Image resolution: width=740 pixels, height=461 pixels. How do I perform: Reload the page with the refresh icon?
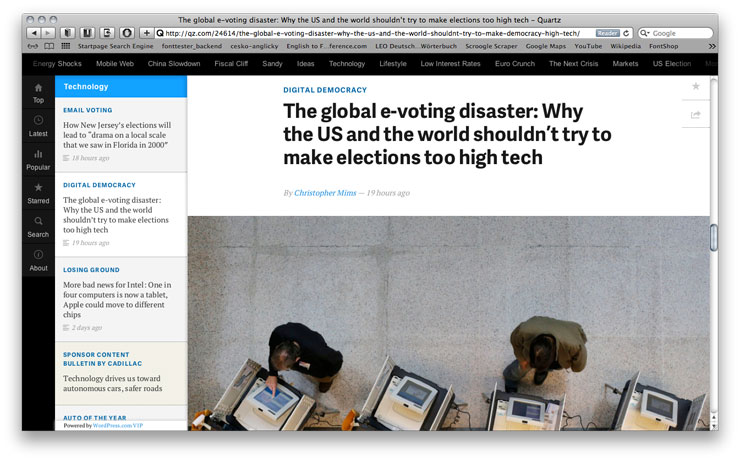pos(627,33)
